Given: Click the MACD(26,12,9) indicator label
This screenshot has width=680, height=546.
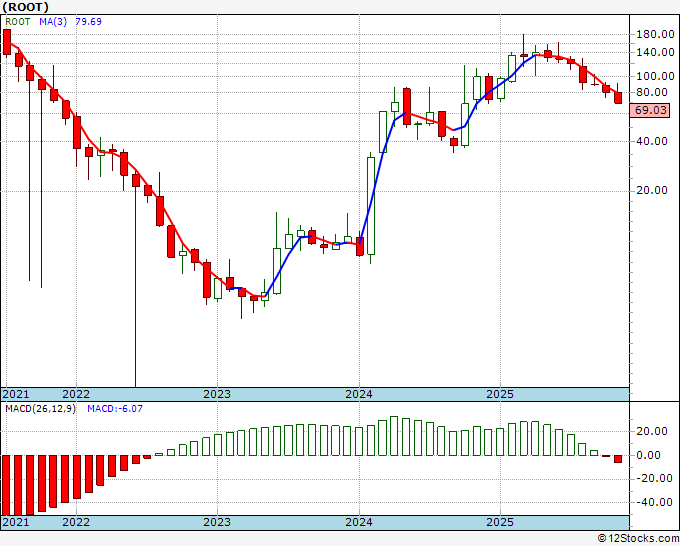Looking at the screenshot, I should (40, 409).
